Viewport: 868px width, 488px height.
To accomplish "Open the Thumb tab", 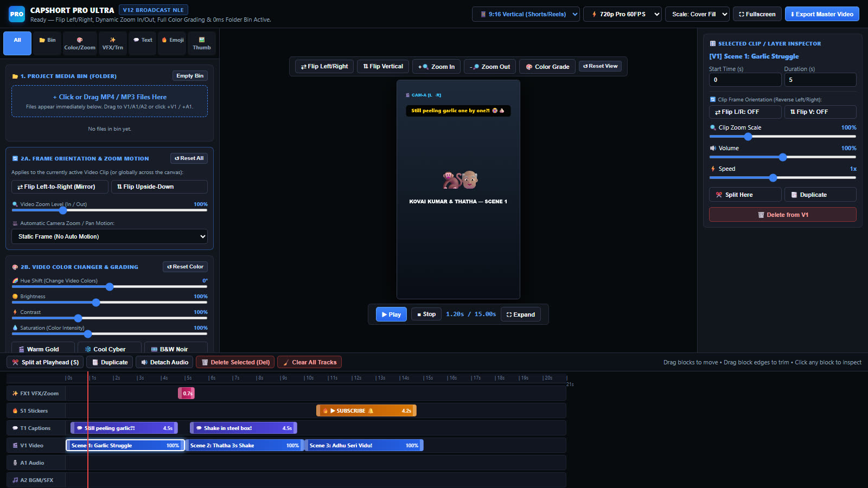I will 202,43.
